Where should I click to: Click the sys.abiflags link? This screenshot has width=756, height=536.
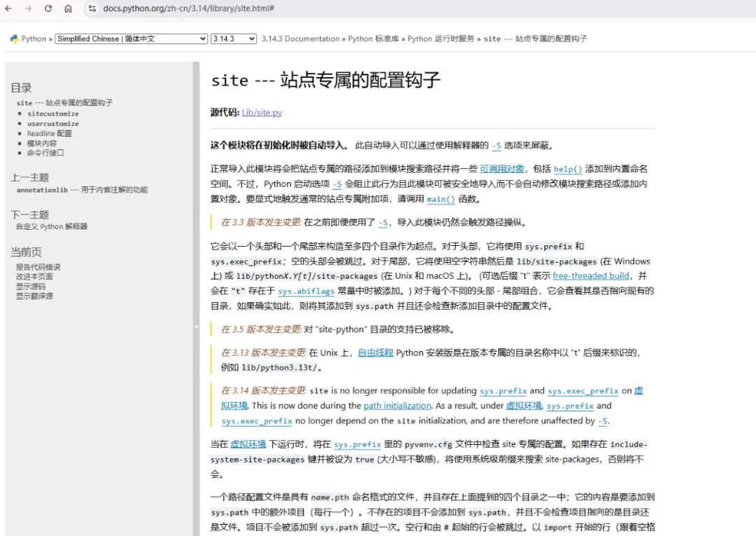[306, 291]
